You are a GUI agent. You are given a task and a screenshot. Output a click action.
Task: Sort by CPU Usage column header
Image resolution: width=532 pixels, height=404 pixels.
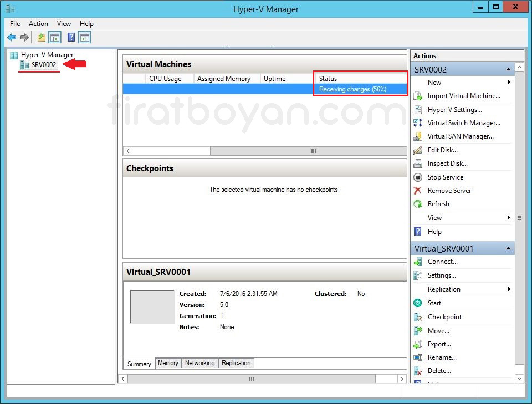[x=170, y=78]
